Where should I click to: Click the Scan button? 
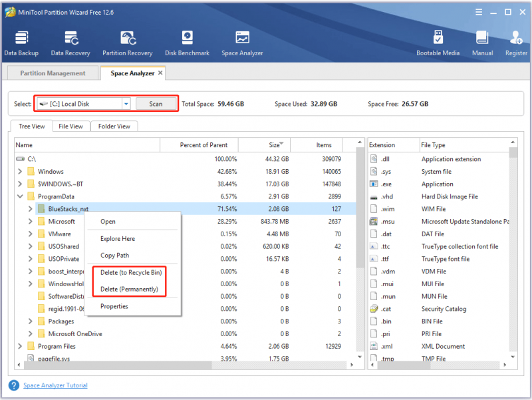coord(156,104)
